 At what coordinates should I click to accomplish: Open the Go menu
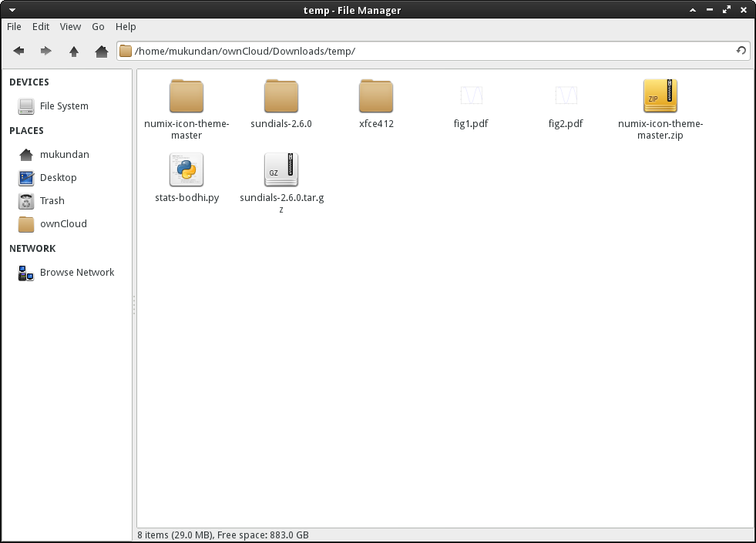click(98, 26)
